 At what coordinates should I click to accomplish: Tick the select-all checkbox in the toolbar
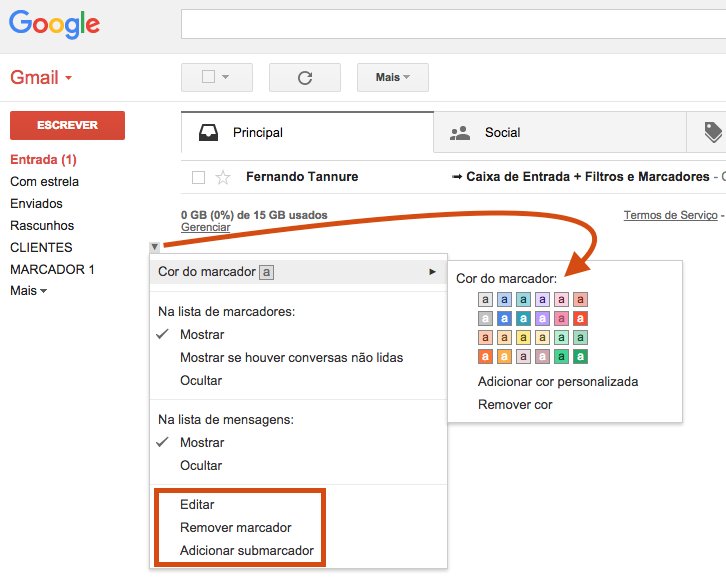coord(208,77)
